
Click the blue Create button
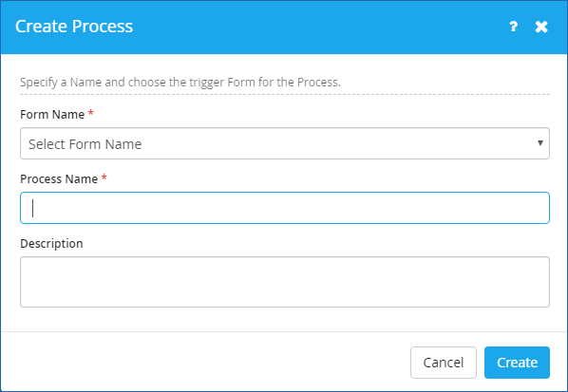click(517, 363)
